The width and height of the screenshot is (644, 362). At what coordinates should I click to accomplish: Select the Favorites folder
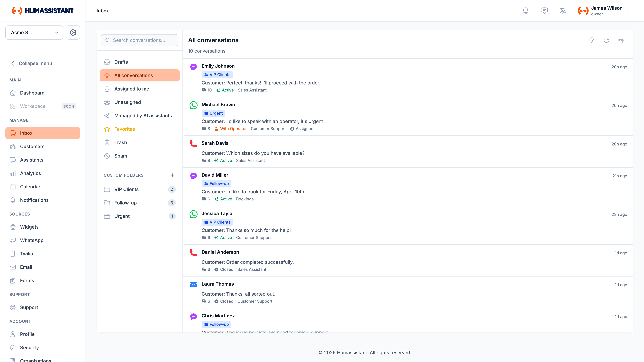(x=124, y=129)
